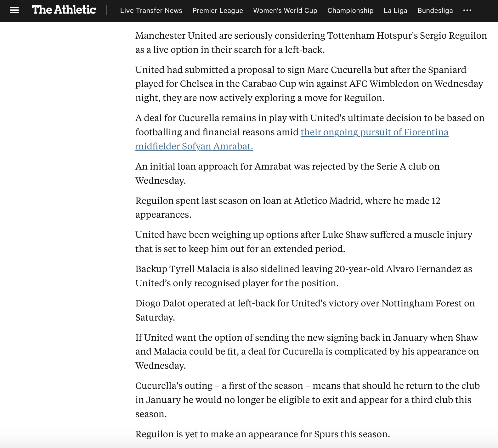Open Live Transfer News section
This screenshot has width=498, height=448.
pyautogui.click(x=151, y=10)
